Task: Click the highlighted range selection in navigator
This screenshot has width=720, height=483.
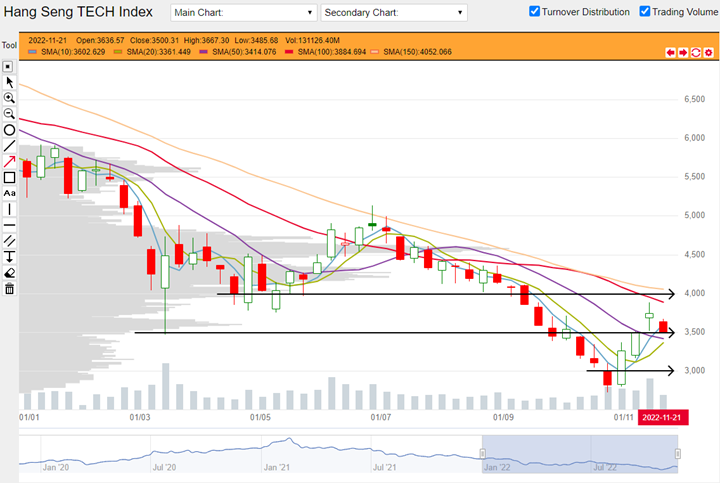Action: [x=580, y=454]
